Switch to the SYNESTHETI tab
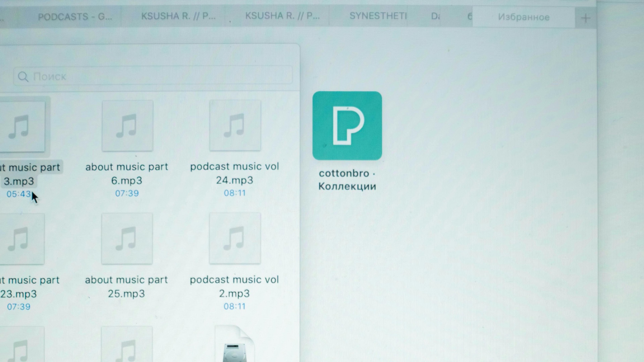This screenshot has width=644, height=362. point(378,16)
